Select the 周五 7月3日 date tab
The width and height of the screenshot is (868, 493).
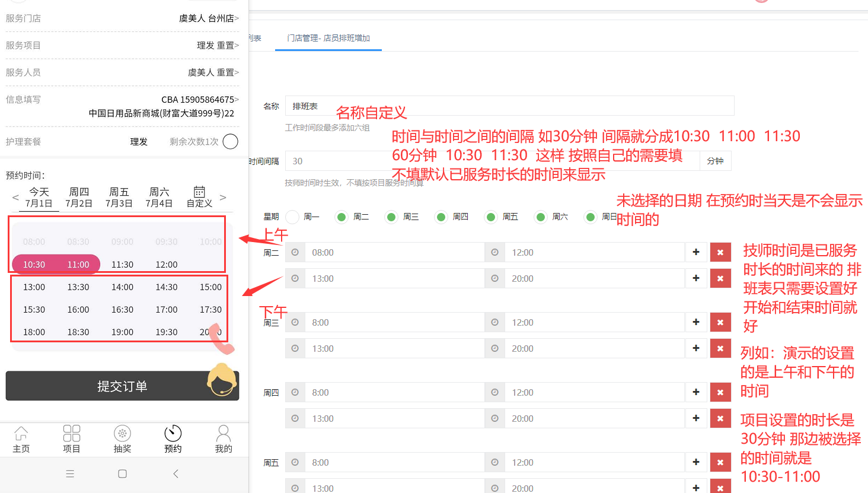[x=119, y=198]
